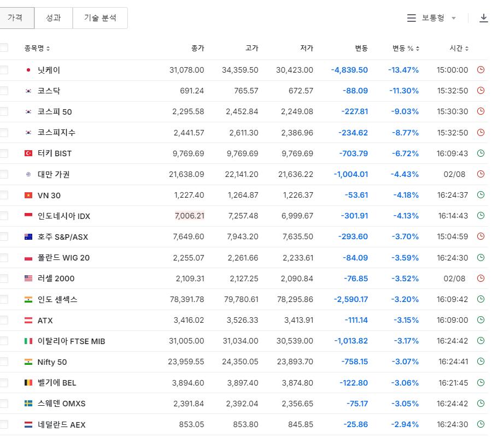Click the red clock icon on the 닛케이 row
This screenshot has height=438, width=504.
click(x=480, y=70)
